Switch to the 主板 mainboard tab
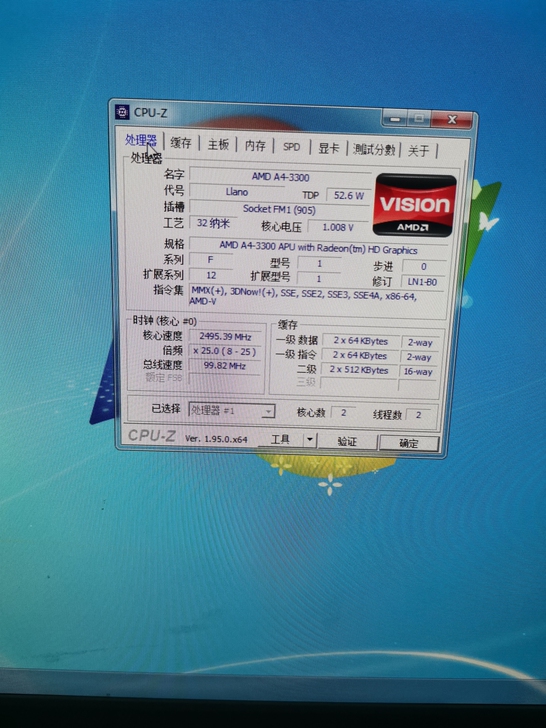Screen dimensions: 546x728 218,145
